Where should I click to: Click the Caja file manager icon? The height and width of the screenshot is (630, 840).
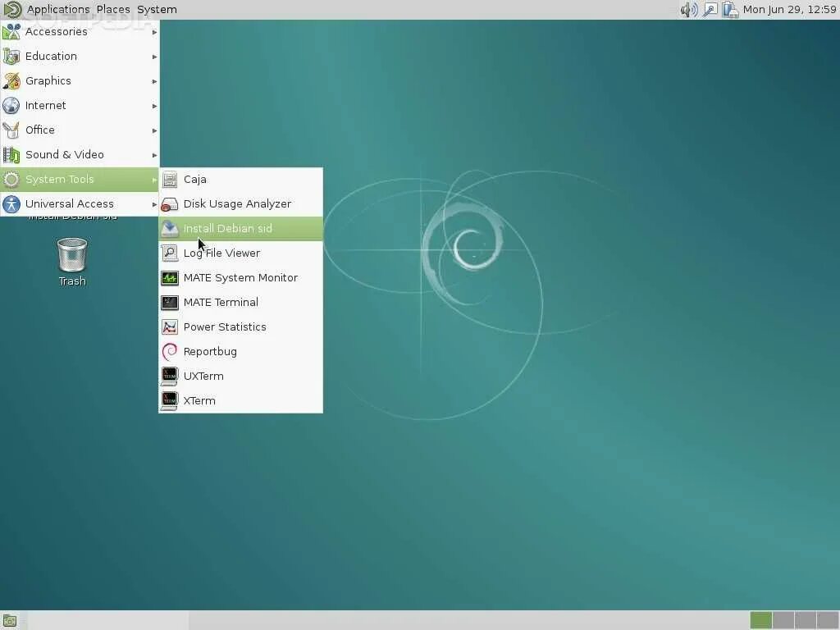[x=170, y=180]
